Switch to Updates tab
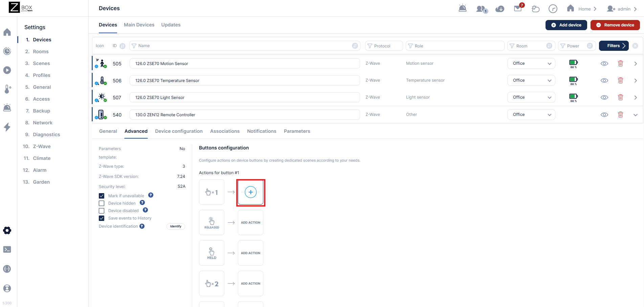Screen dimensions: 644x307 click(x=171, y=25)
